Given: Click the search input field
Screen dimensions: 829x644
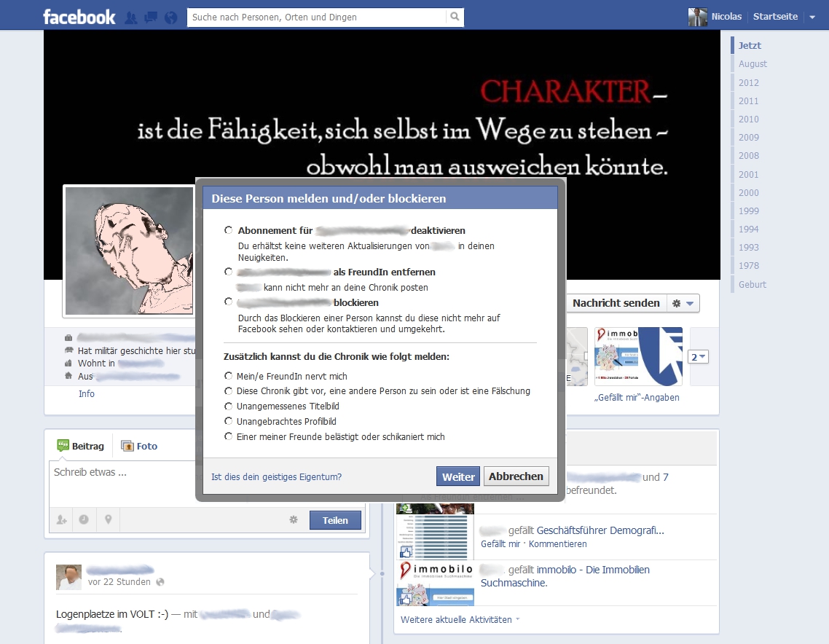Looking at the screenshot, I should (316, 17).
